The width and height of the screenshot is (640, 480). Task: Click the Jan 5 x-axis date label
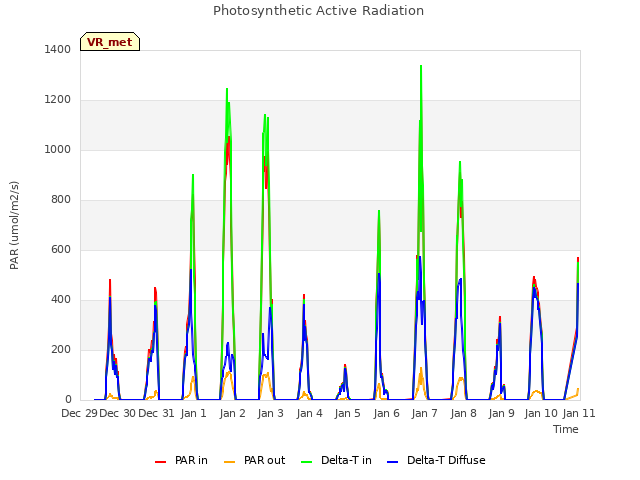348,413
